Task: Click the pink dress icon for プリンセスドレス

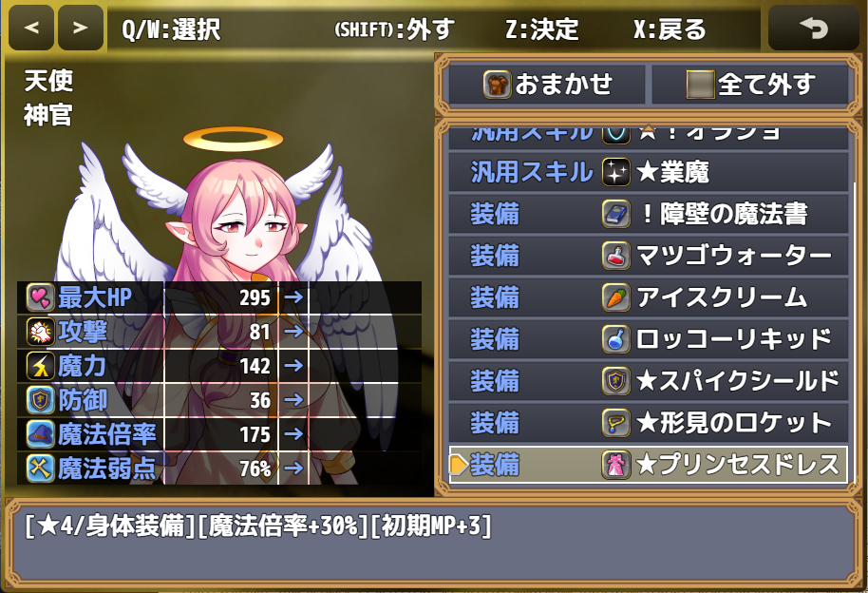Action: coord(616,465)
